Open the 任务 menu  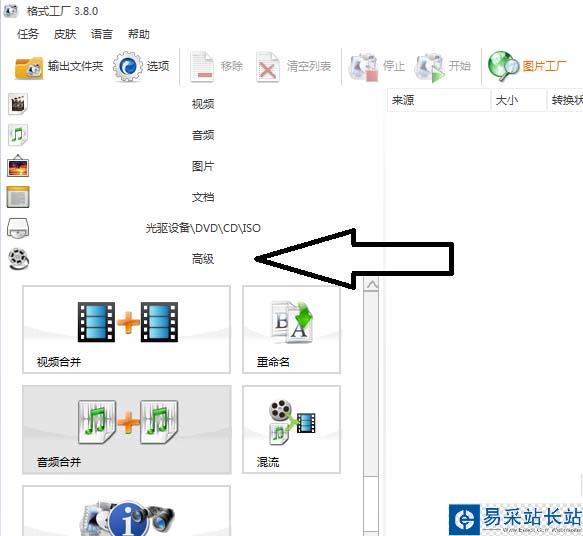tap(28, 34)
